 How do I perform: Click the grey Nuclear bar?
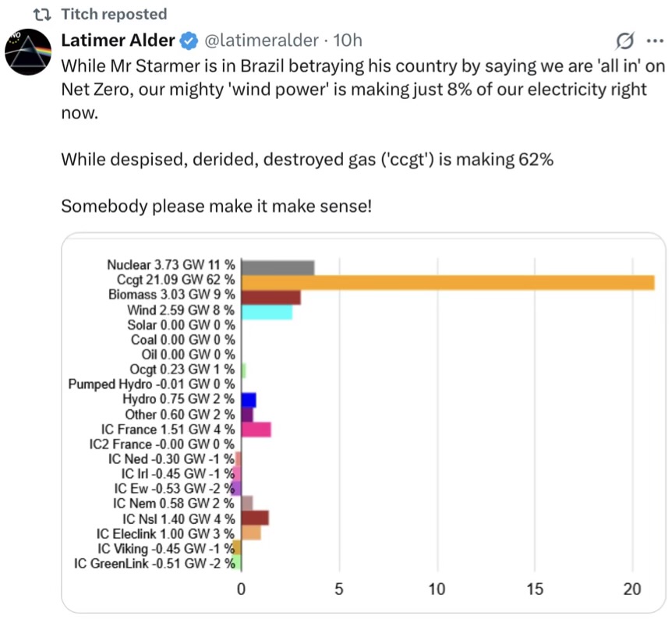coord(278,267)
